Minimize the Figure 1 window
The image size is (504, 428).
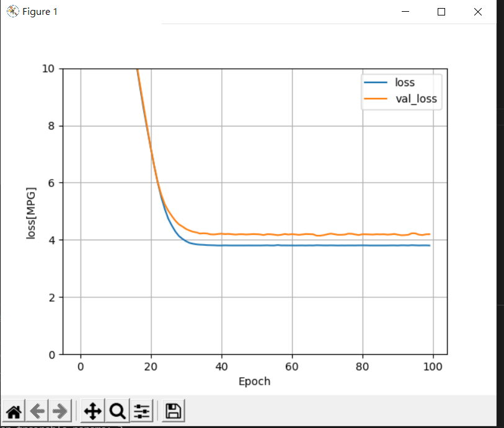click(405, 12)
